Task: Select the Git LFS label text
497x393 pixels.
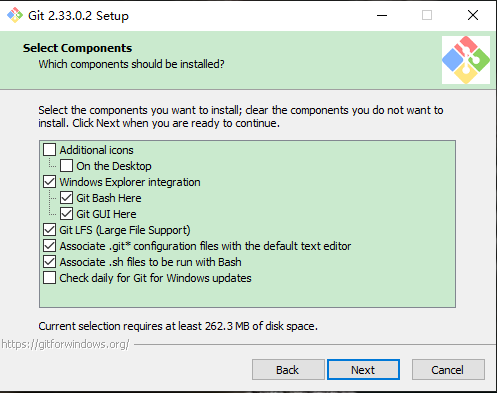Action: coord(125,230)
